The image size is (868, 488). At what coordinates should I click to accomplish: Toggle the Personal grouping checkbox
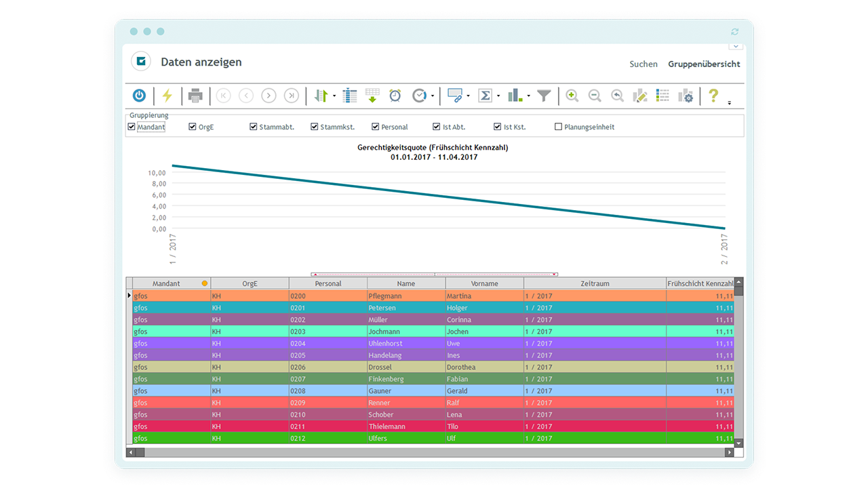click(376, 127)
